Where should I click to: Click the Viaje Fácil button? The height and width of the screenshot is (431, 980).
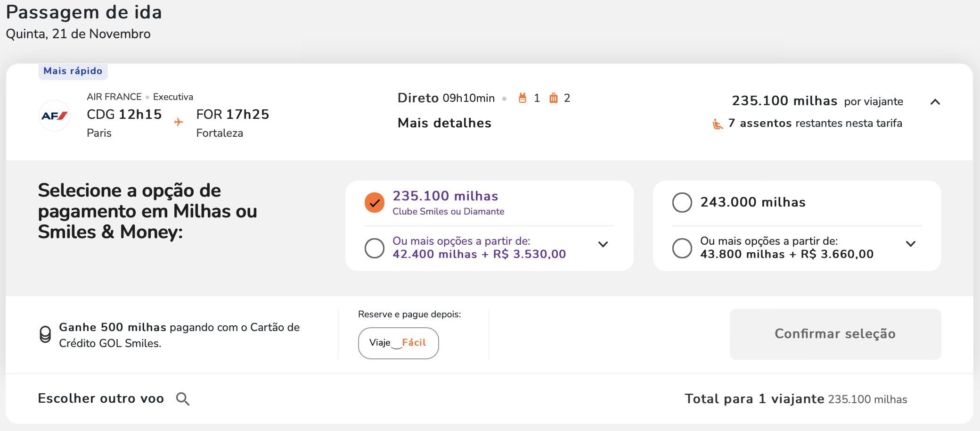(398, 343)
